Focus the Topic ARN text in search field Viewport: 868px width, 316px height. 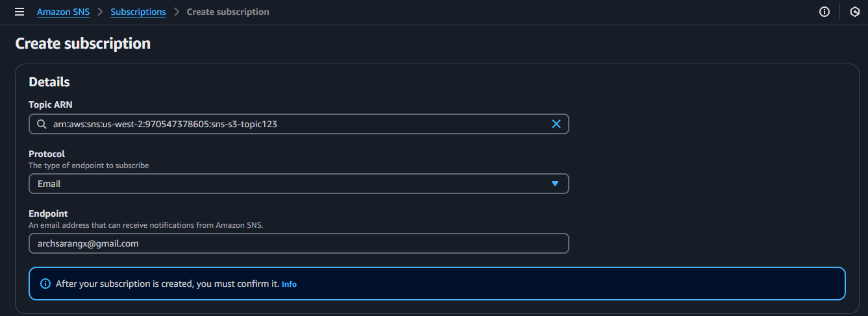click(165, 124)
